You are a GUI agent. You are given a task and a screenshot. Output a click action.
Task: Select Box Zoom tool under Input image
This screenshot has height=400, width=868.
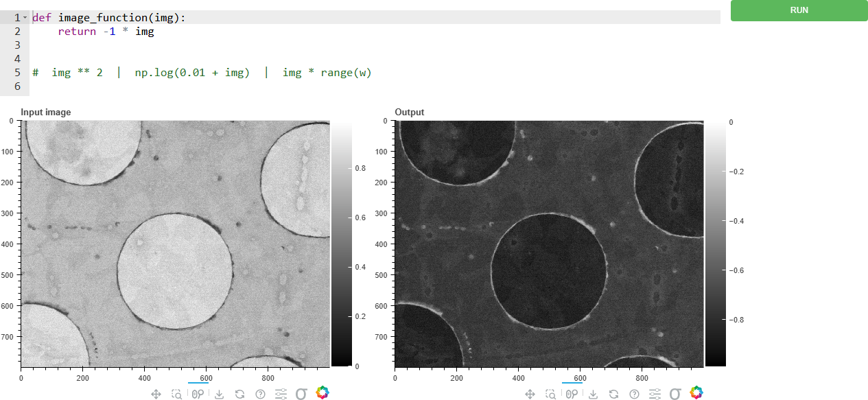click(x=177, y=394)
